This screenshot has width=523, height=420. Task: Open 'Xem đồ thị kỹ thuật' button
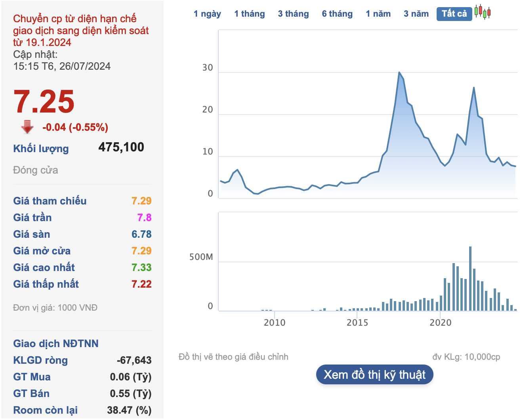pyautogui.click(x=374, y=374)
